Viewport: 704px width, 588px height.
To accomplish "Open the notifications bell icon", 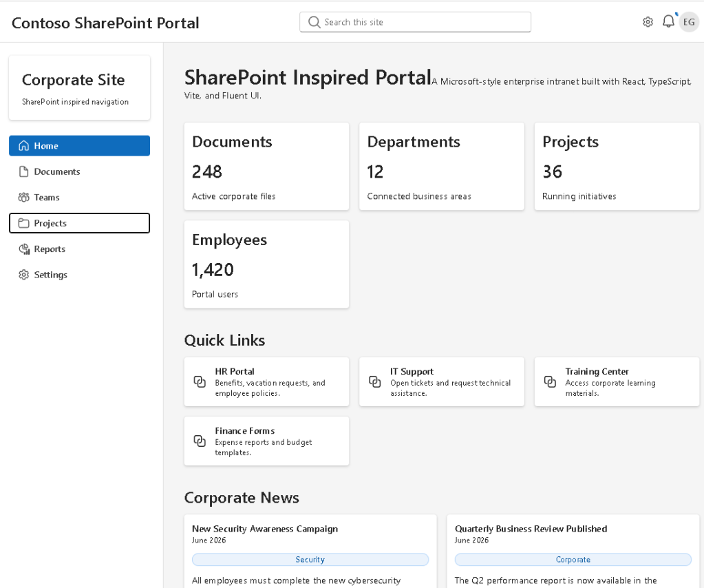I will [x=668, y=21].
